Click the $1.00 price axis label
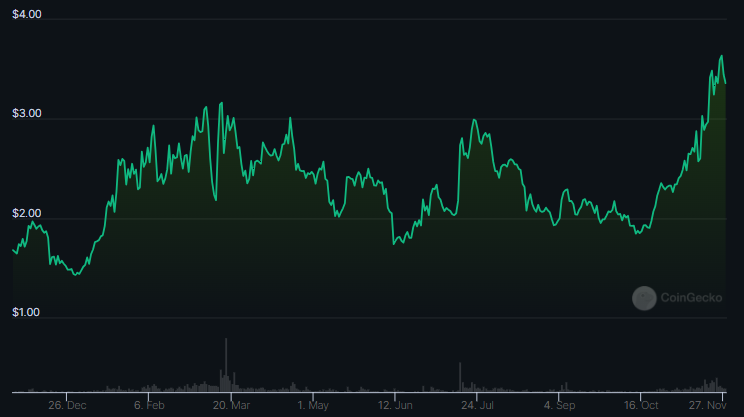Viewport: 744px width, 417px height. click(x=26, y=312)
